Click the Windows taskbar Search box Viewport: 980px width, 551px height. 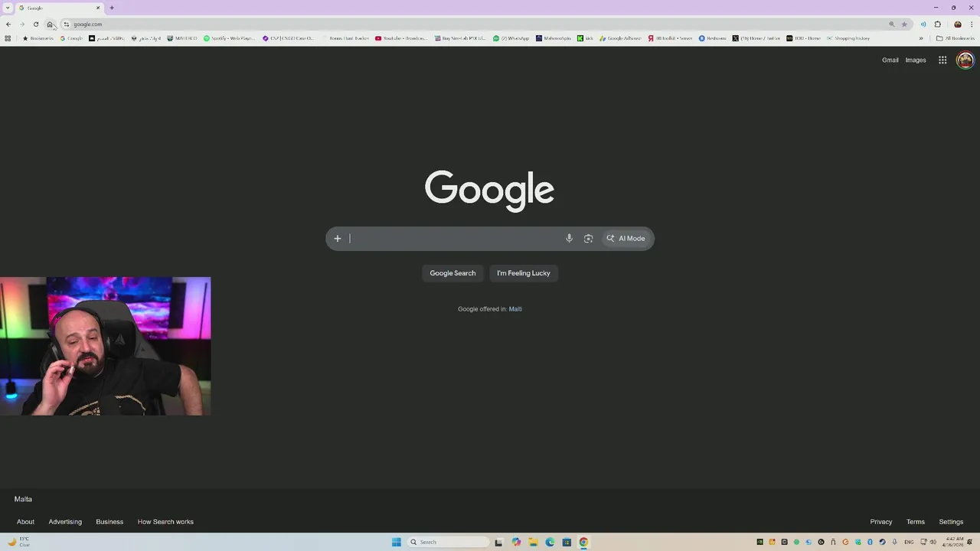pos(449,542)
